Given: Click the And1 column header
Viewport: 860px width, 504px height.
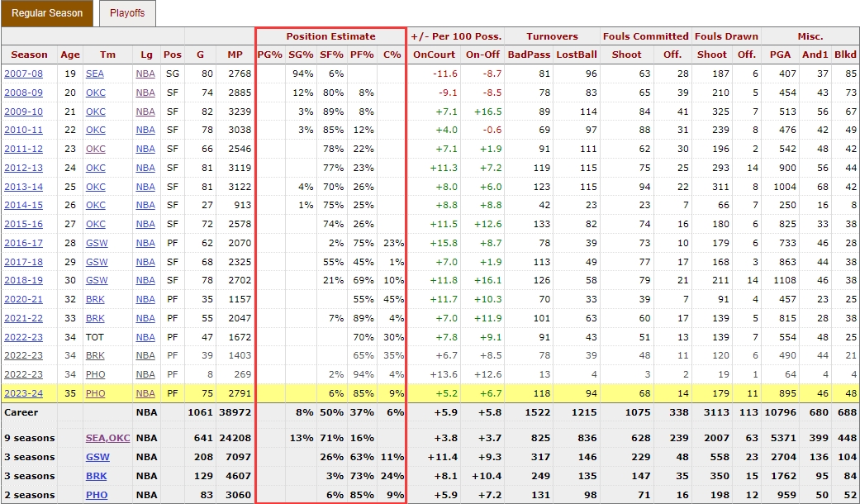Looking at the screenshot, I should click(815, 55).
